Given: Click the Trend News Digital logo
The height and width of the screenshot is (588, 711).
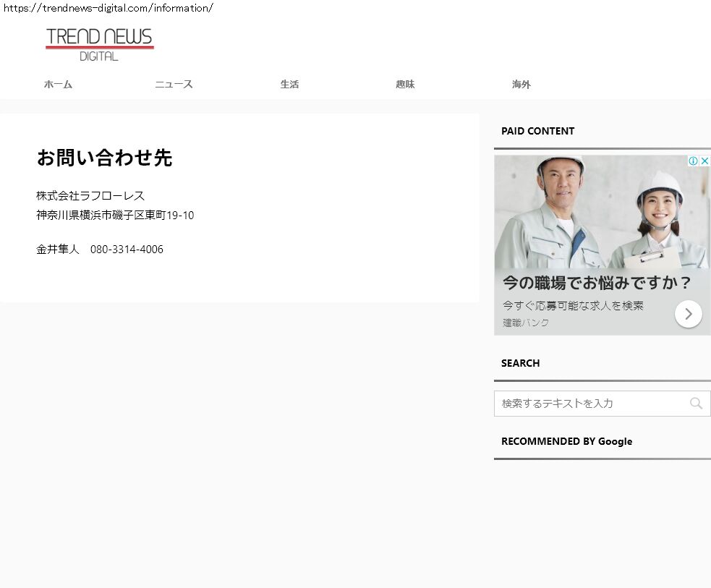Looking at the screenshot, I should click(100, 44).
